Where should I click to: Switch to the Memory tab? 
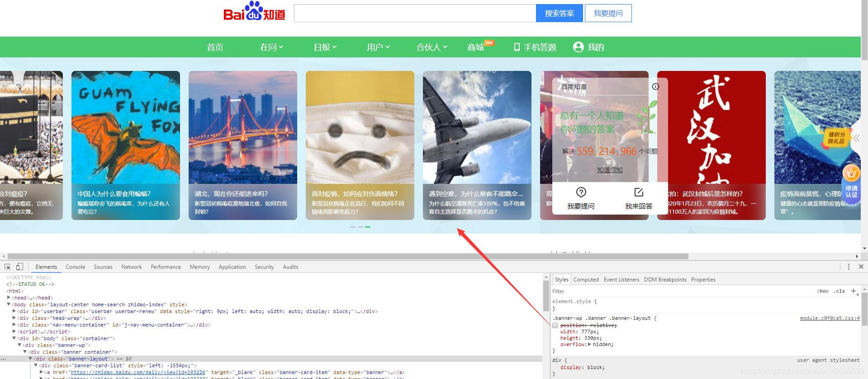click(199, 267)
